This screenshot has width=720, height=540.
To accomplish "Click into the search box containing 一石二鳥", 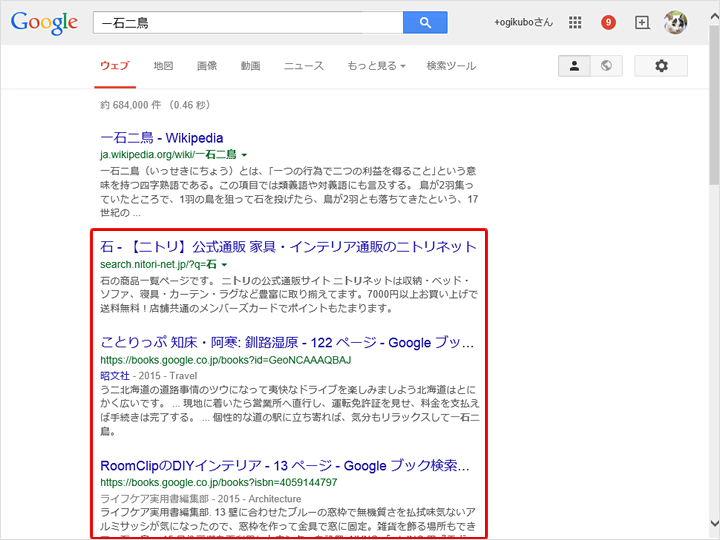I will tap(248, 22).
